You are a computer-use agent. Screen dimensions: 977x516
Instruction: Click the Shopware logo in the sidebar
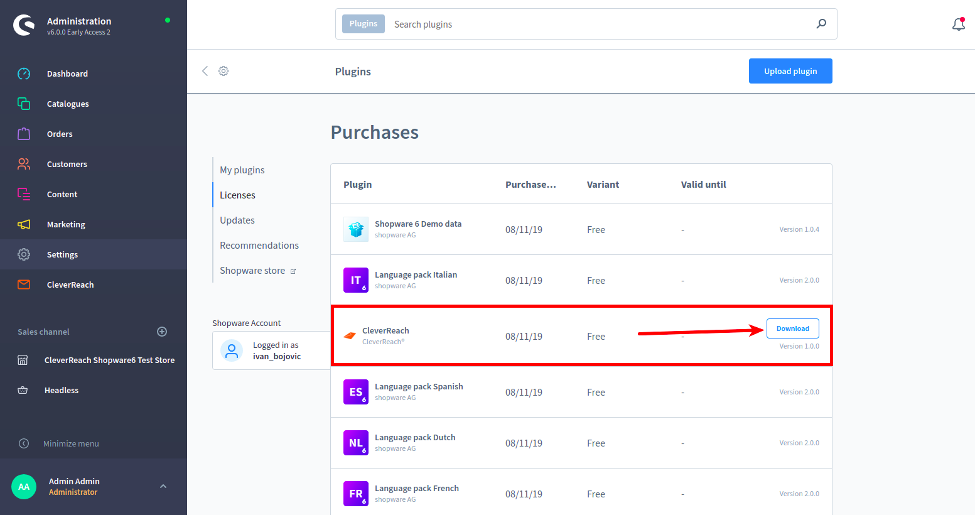coord(24,25)
